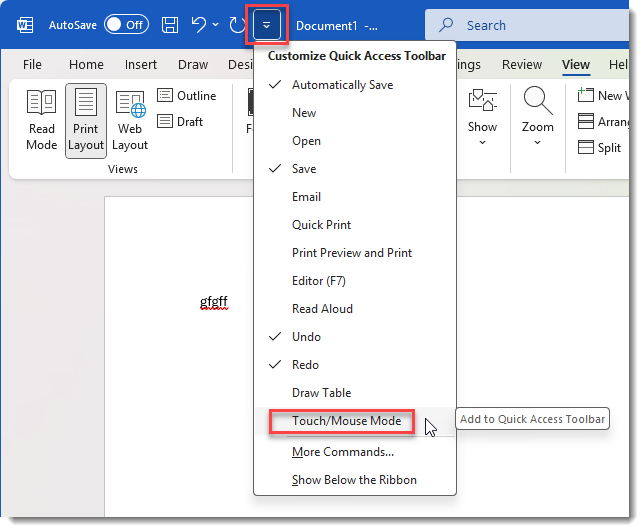
Task: Add Editor (F7) to toolbar
Action: pyautogui.click(x=355, y=281)
